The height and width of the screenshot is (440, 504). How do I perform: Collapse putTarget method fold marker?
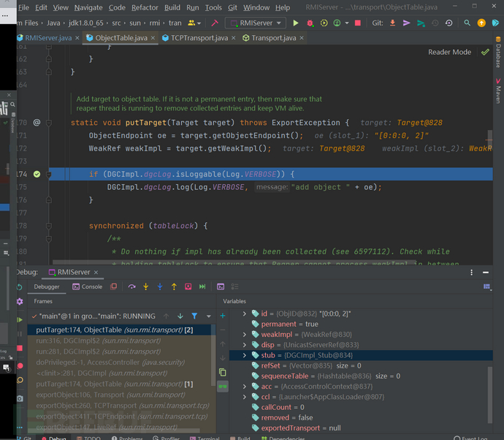(49, 123)
